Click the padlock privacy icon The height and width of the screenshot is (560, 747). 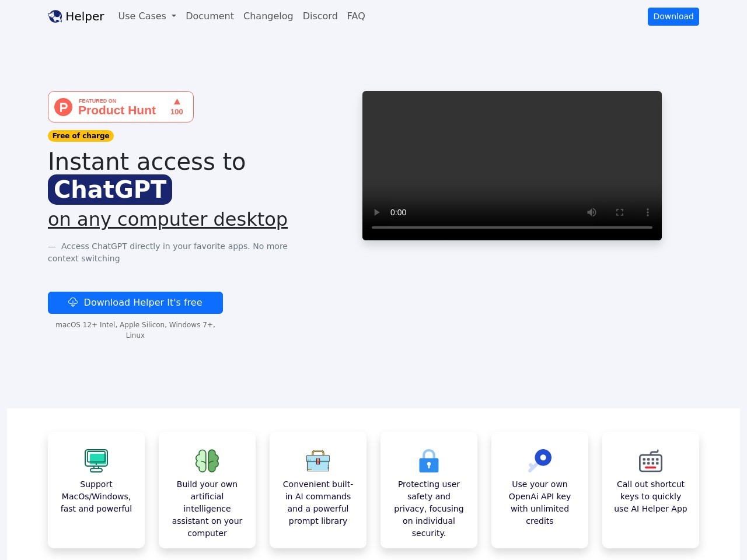click(x=429, y=460)
